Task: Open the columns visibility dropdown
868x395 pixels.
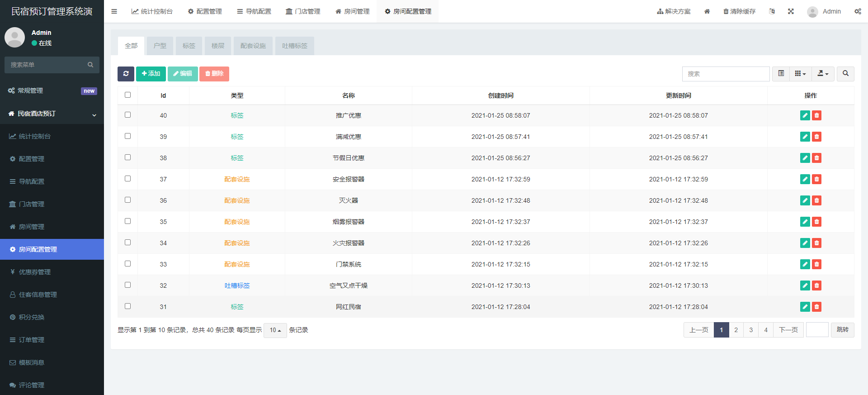Action: (x=800, y=74)
